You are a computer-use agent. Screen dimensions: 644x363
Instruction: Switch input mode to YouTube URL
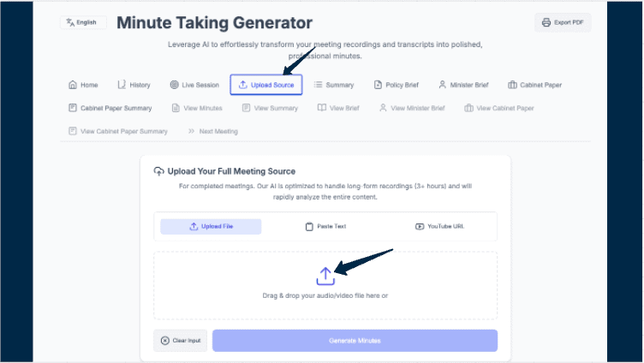click(x=439, y=227)
